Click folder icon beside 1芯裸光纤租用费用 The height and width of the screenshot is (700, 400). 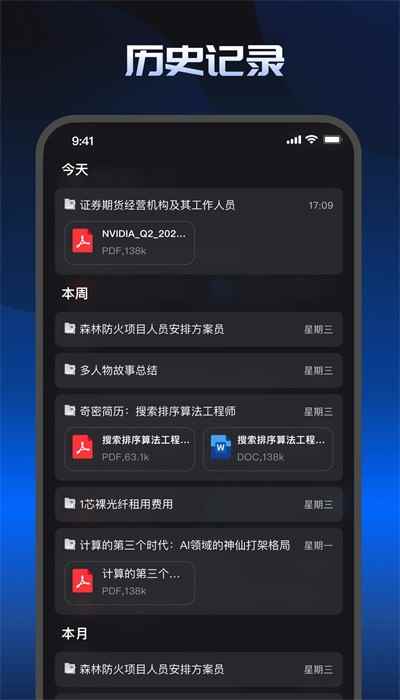point(70,504)
